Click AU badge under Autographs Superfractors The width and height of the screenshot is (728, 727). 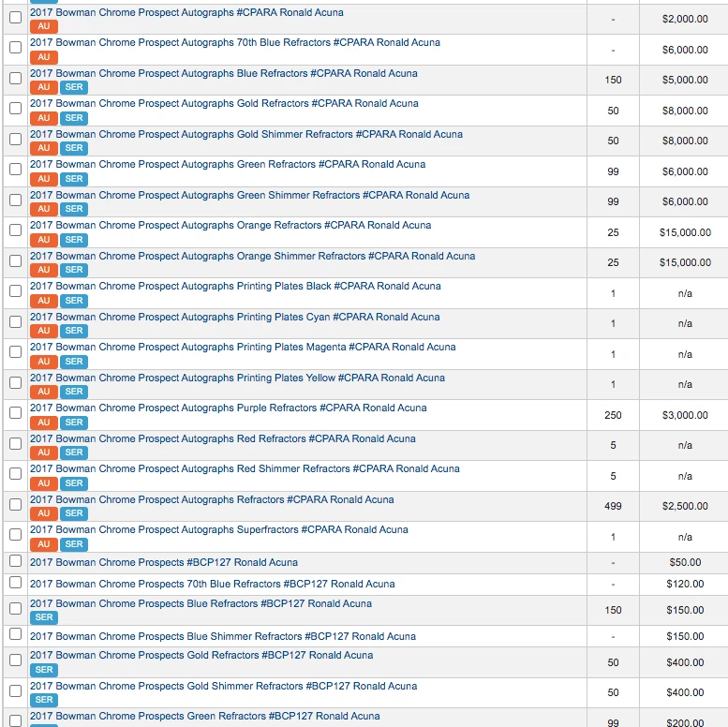pos(44,543)
